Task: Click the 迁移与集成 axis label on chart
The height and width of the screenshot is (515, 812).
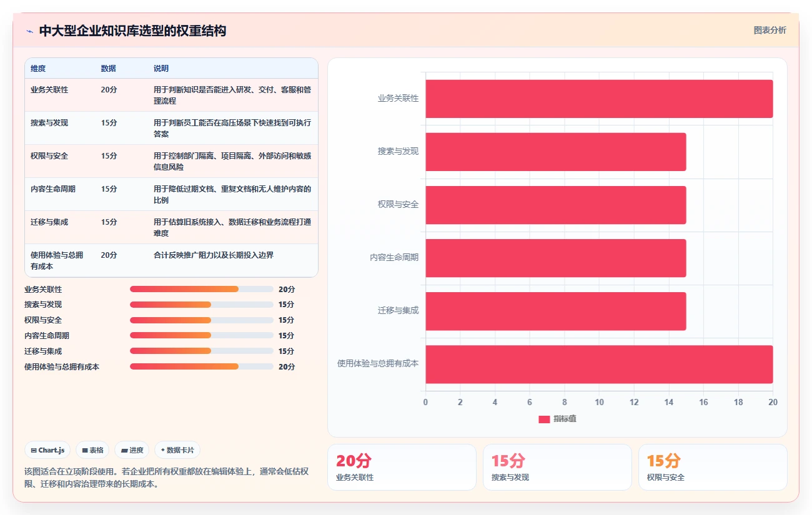Action: coord(398,311)
